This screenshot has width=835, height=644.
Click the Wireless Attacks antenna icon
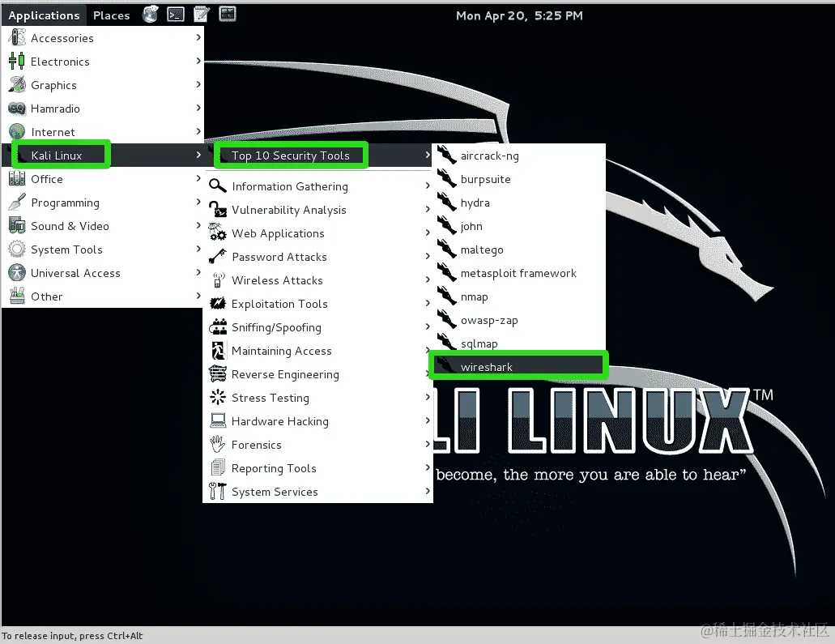(217, 279)
